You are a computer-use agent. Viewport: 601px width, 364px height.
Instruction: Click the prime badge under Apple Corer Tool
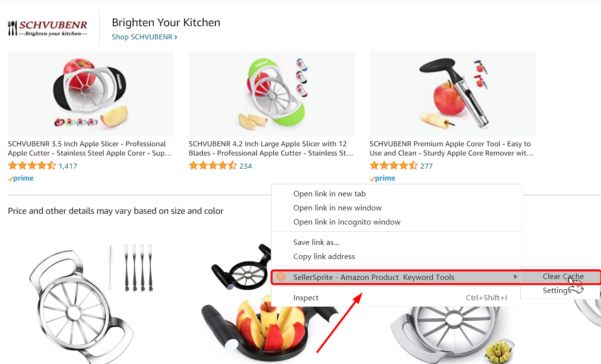click(383, 178)
